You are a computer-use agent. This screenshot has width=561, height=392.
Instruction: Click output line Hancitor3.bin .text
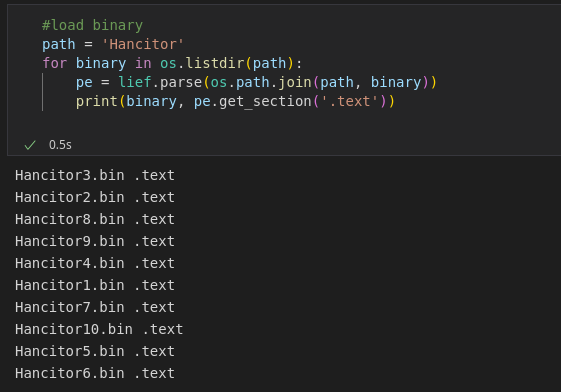[95, 175]
